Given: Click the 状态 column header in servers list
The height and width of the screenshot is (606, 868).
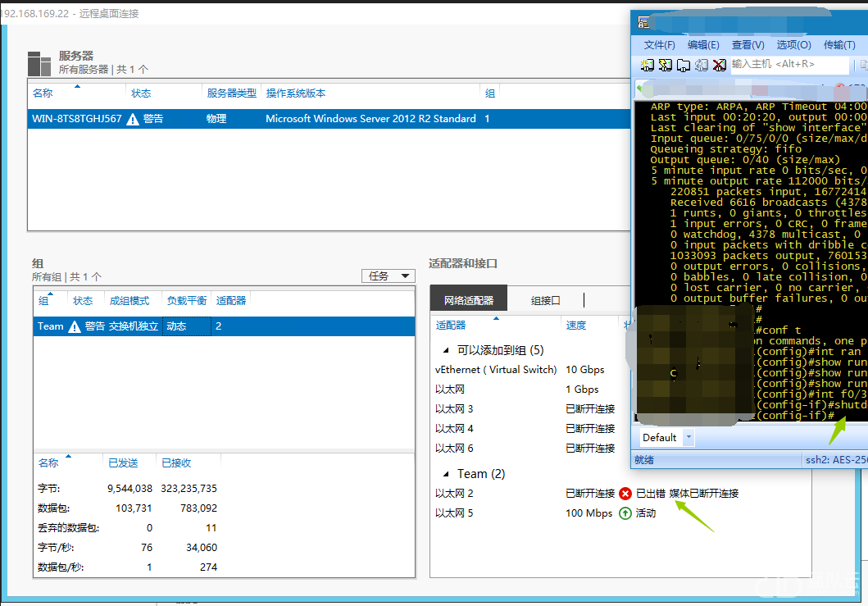Looking at the screenshot, I should pyautogui.click(x=141, y=93).
